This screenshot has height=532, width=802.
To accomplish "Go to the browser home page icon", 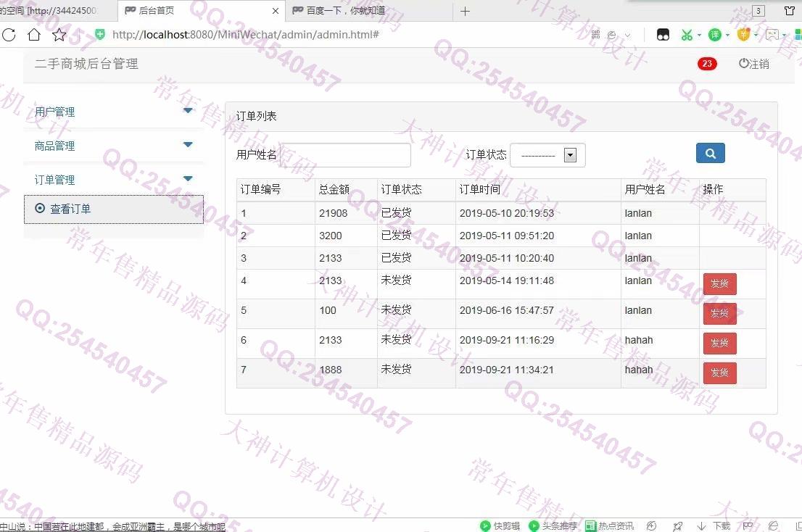I will coord(34,35).
